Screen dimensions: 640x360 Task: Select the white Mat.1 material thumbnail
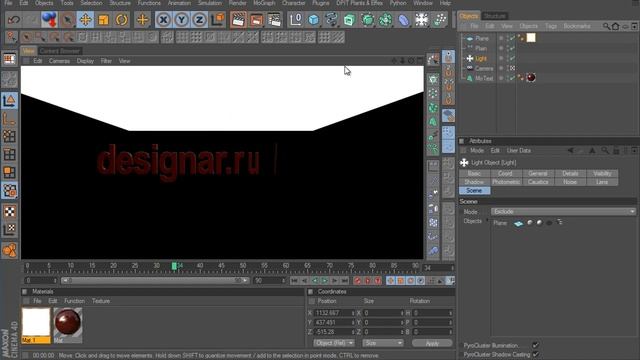click(36, 322)
